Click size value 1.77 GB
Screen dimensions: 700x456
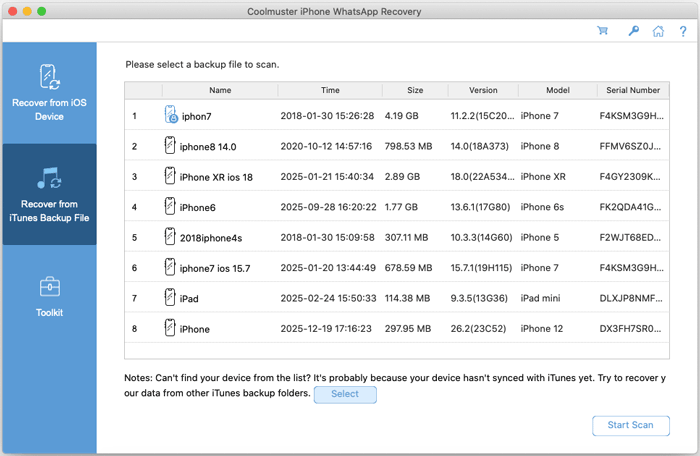click(401, 207)
